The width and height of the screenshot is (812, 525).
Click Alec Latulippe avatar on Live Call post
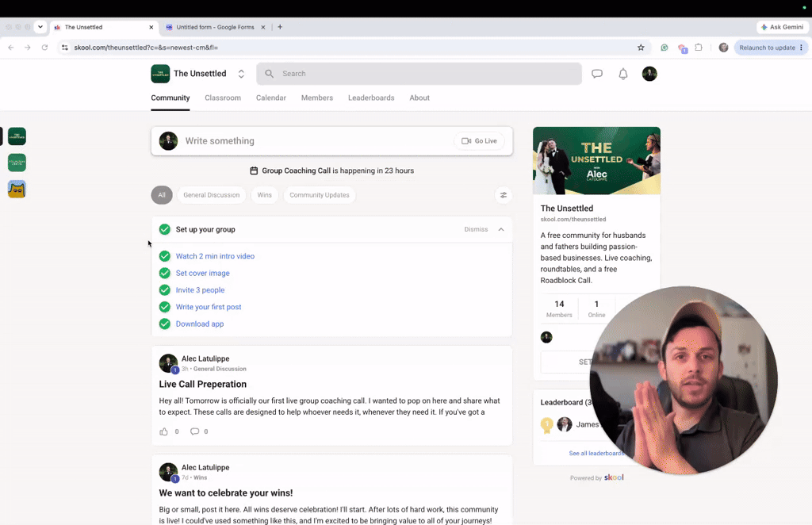click(x=168, y=363)
